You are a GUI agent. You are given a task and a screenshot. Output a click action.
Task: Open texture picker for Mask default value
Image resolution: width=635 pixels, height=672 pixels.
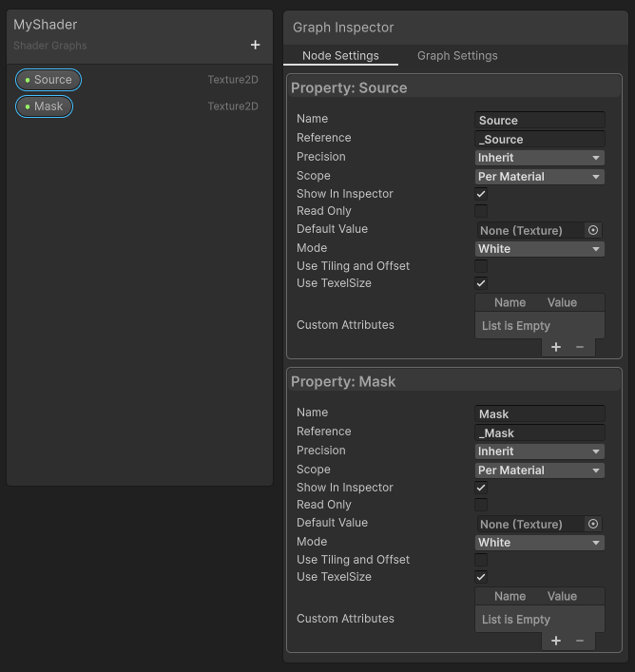(x=593, y=524)
